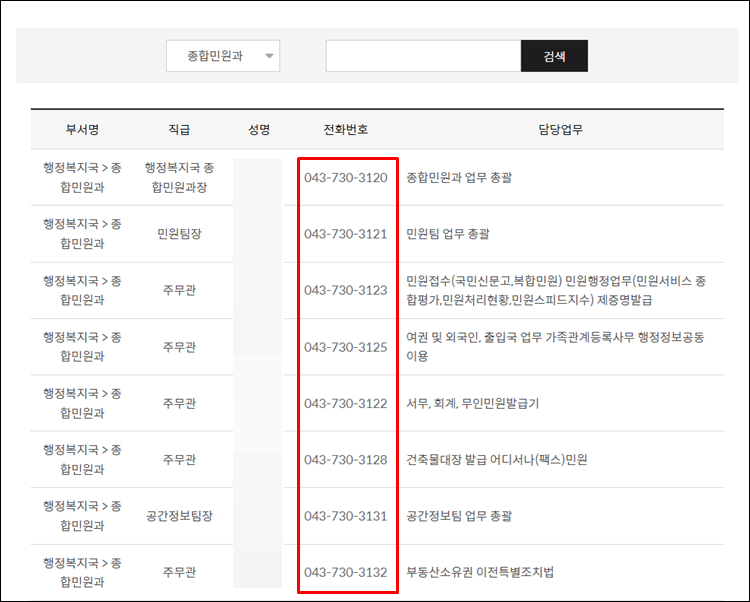Click the 민원팀 업무 총괄 duty text
Viewport: 750px width, 602px height.
pos(448,234)
